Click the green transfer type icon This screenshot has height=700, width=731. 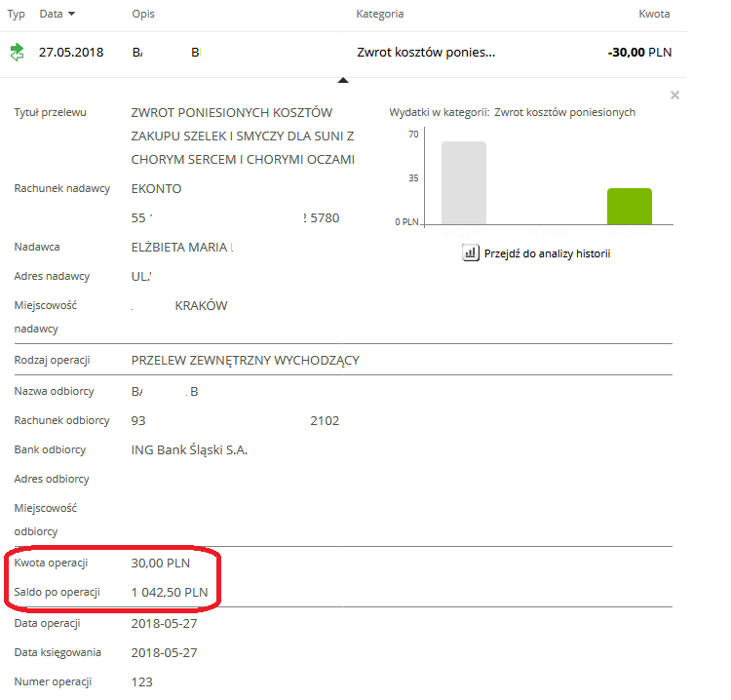coord(17,53)
